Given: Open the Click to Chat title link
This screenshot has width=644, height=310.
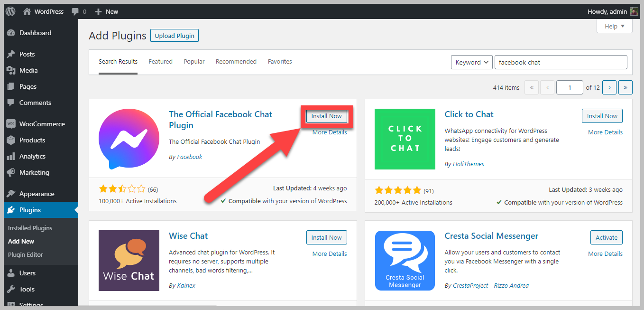Looking at the screenshot, I should (x=469, y=114).
